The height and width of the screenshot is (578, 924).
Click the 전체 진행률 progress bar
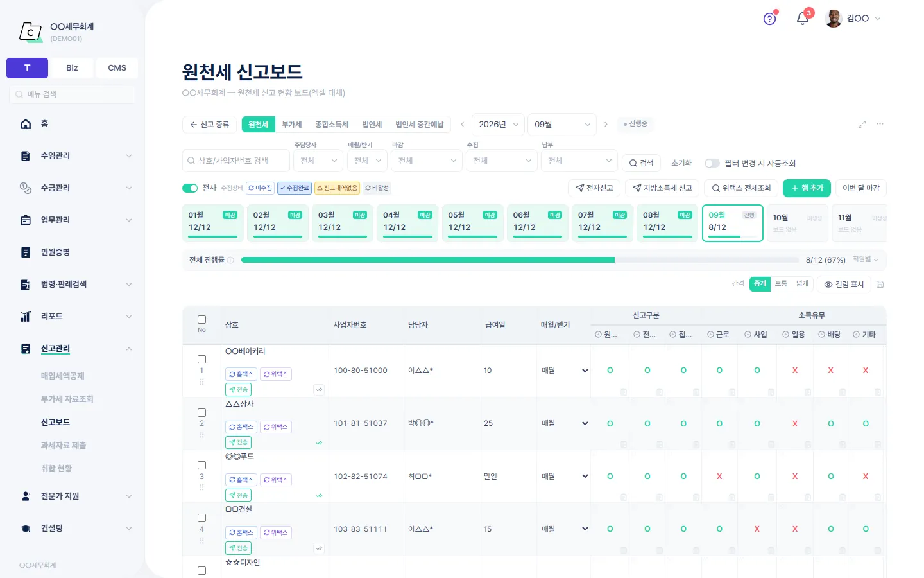(x=521, y=260)
